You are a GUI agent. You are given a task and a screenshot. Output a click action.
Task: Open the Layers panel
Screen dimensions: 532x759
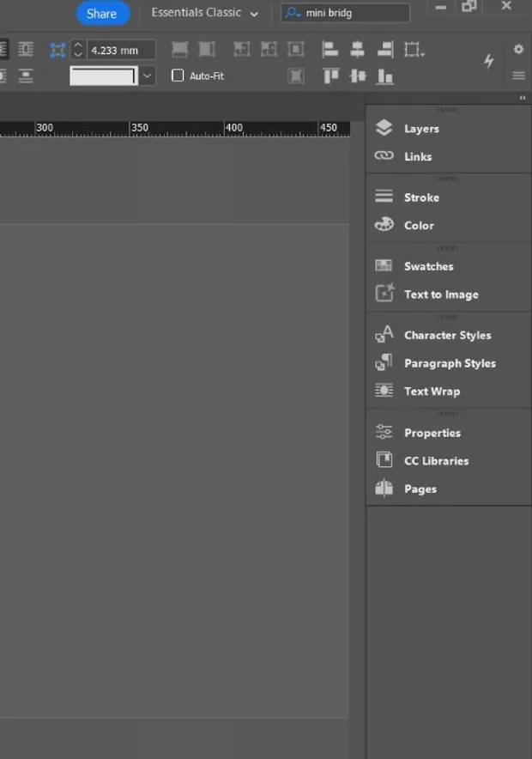point(420,129)
